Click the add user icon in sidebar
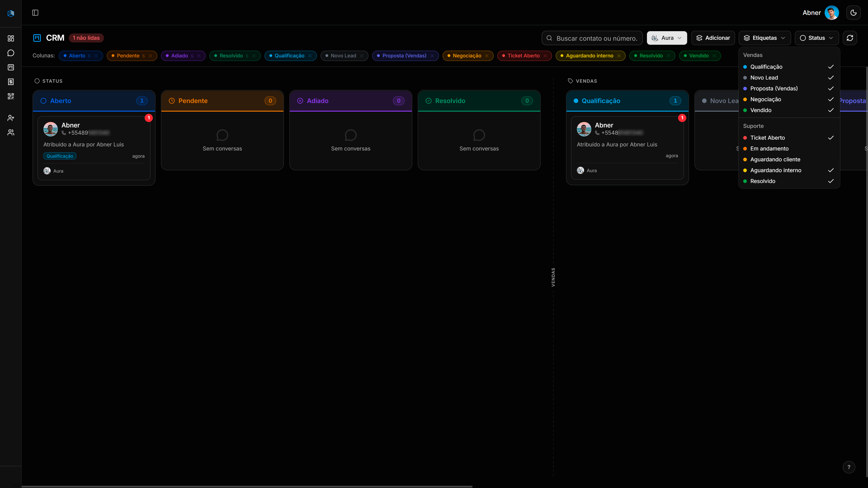 (x=11, y=118)
